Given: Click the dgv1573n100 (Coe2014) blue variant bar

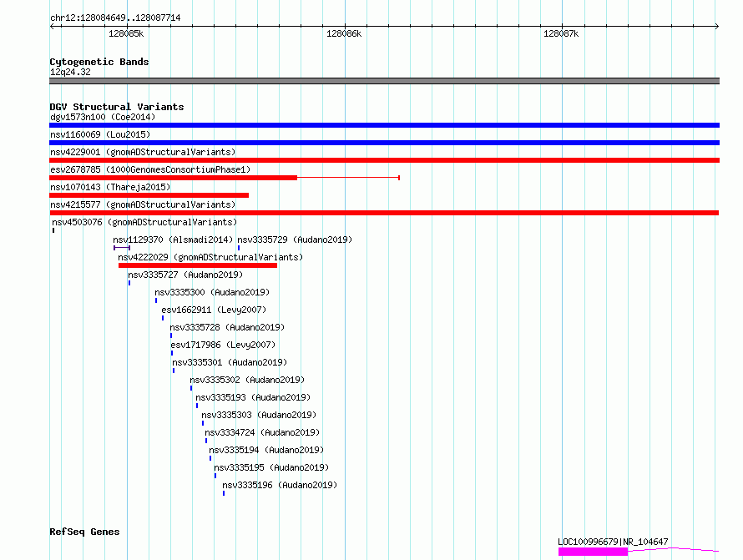Looking at the screenshot, I should tap(384, 125).
